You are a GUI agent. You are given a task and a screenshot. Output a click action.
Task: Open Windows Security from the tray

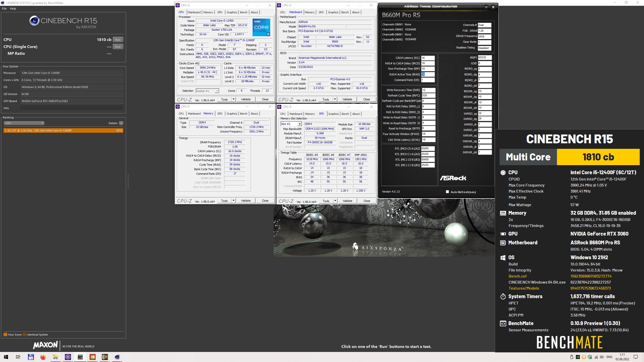coord(590,357)
